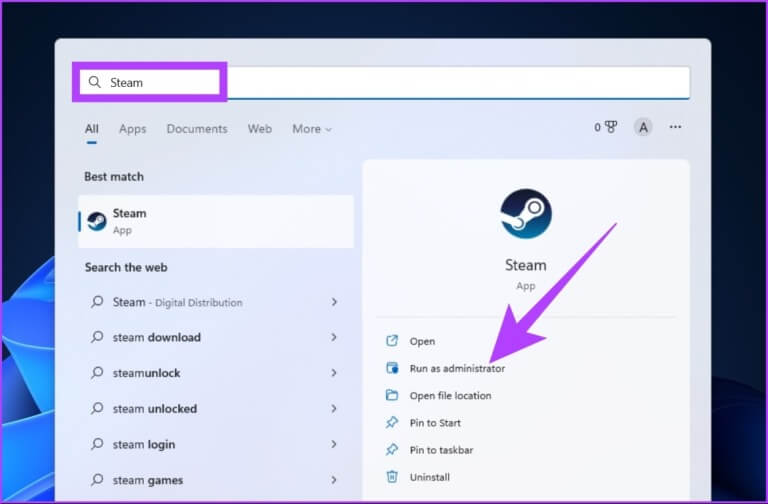Click the Open file location folder icon
This screenshot has height=504, width=768.
(392, 395)
